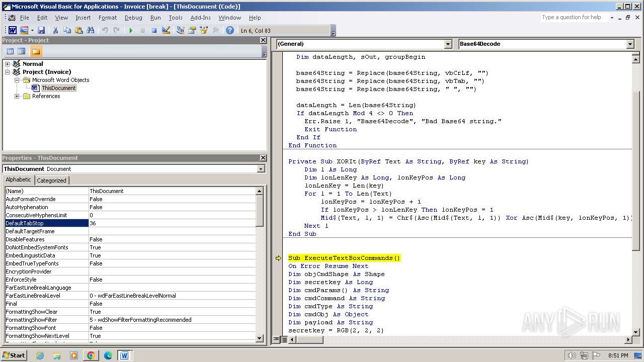Open the Base64Decode procedure dropdown
The height and width of the screenshot is (362, 644).
pyautogui.click(x=630, y=44)
